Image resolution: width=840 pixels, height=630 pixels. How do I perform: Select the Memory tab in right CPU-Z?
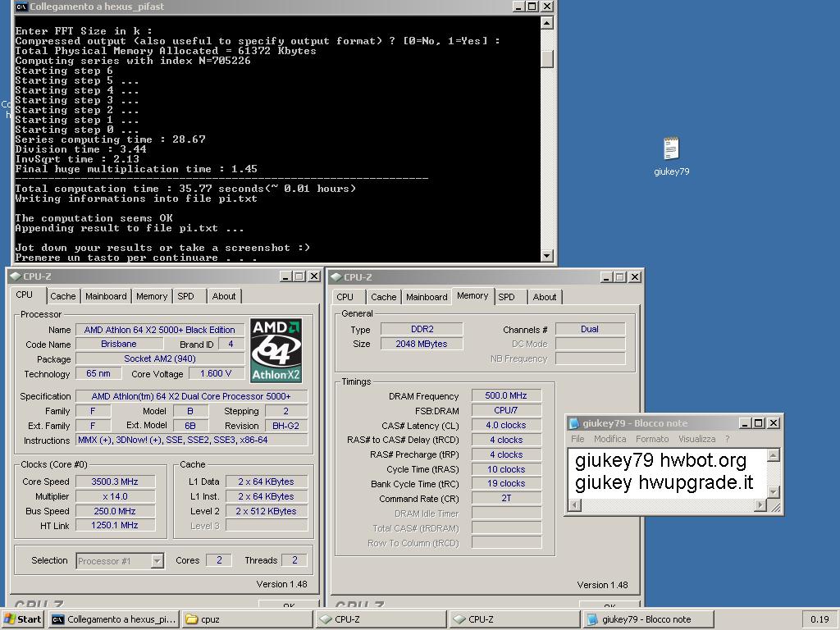click(x=472, y=295)
